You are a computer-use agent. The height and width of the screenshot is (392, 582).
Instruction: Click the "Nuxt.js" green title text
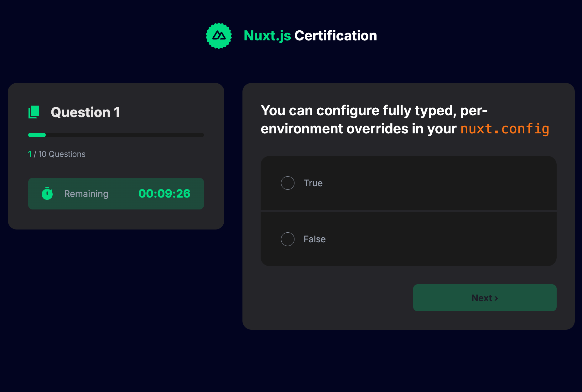point(267,36)
